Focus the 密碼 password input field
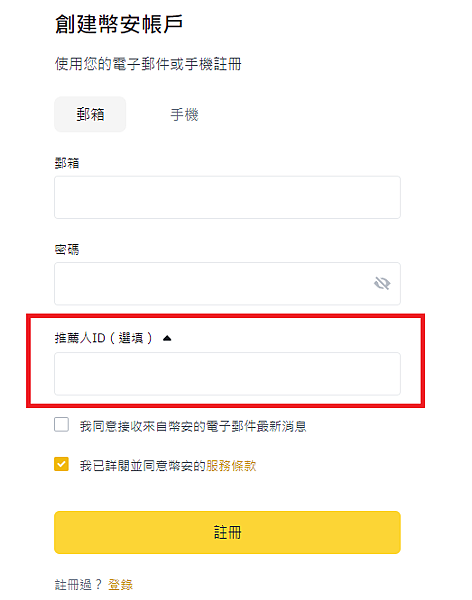 [x=227, y=284]
